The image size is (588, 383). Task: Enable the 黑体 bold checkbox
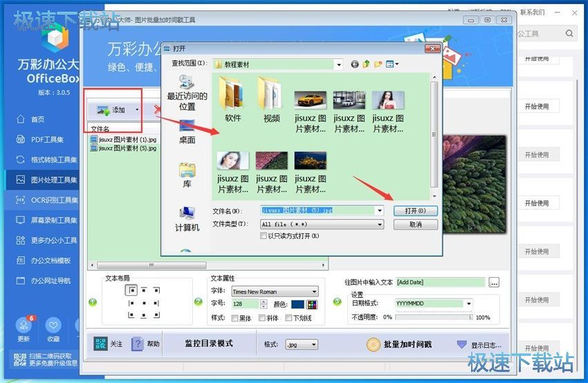(235, 318)
